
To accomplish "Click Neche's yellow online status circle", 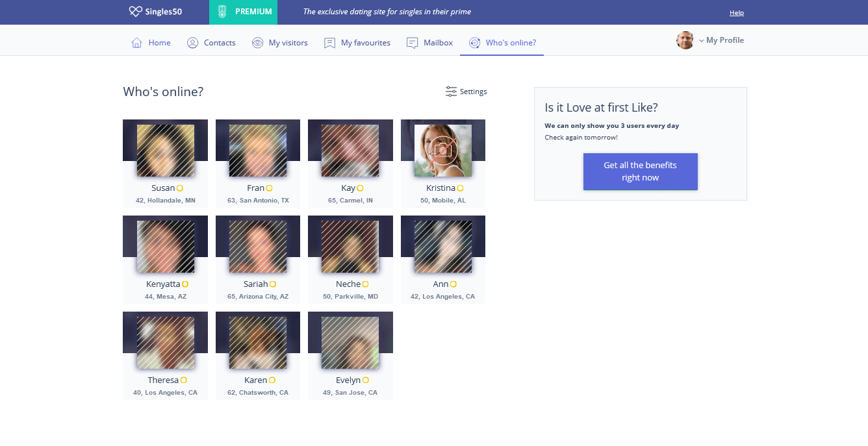I will 365,284.
